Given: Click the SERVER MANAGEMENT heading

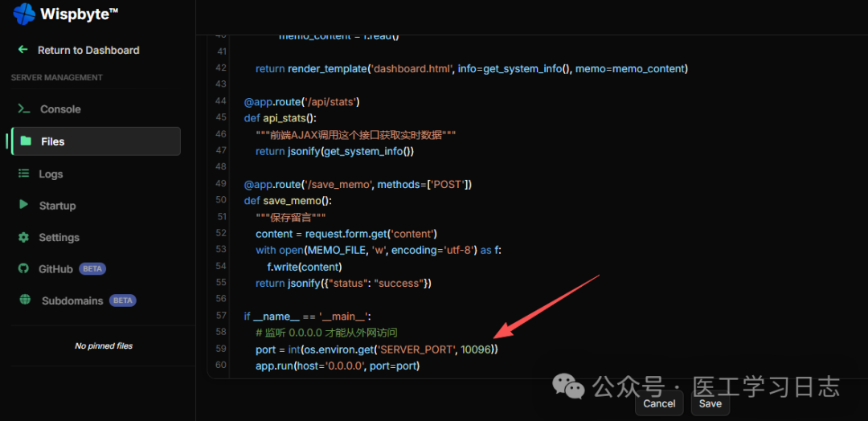Looking at the screenshot, I should click(x=57, y=77).
